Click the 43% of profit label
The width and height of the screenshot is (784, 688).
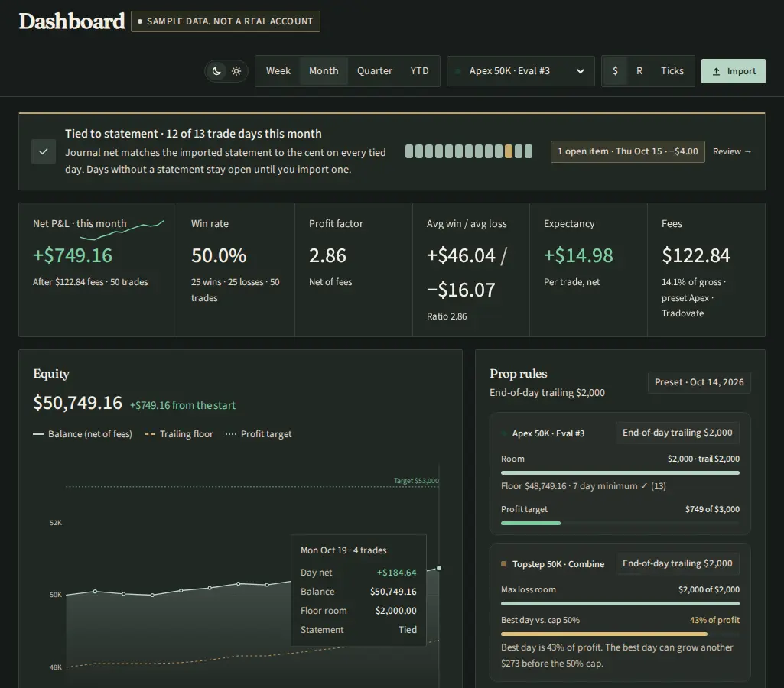[x=714, y=620]
